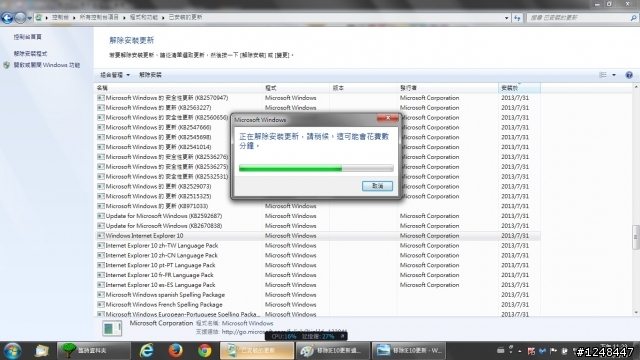Sort by the 發行者 column header
640x360 pixels.
pos(447,88)
